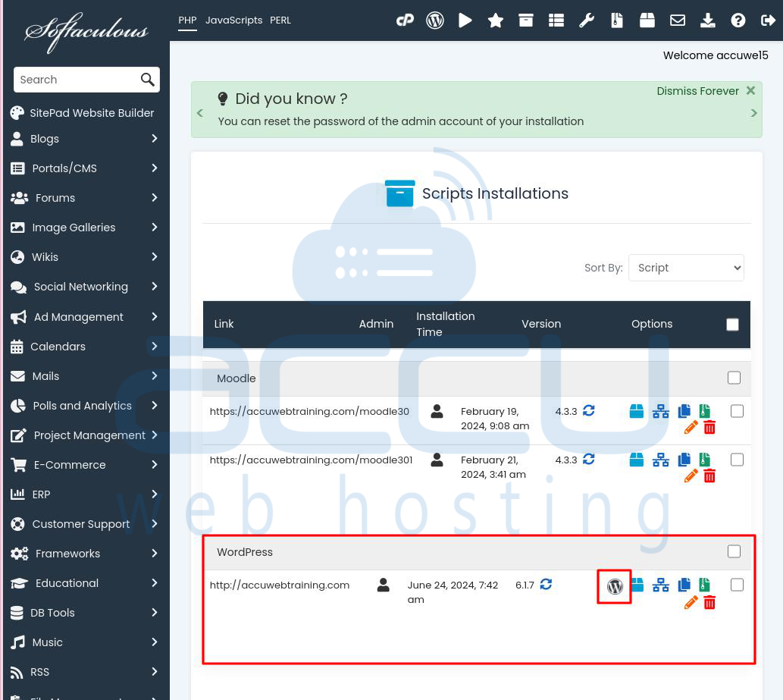Open the task list icon in the toolbar
Screen dimensions: 783x700
click(x=556, y=20)
